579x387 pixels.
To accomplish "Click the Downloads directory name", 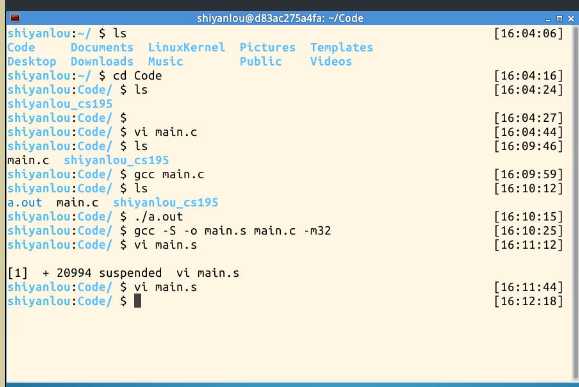I will 102,61.
